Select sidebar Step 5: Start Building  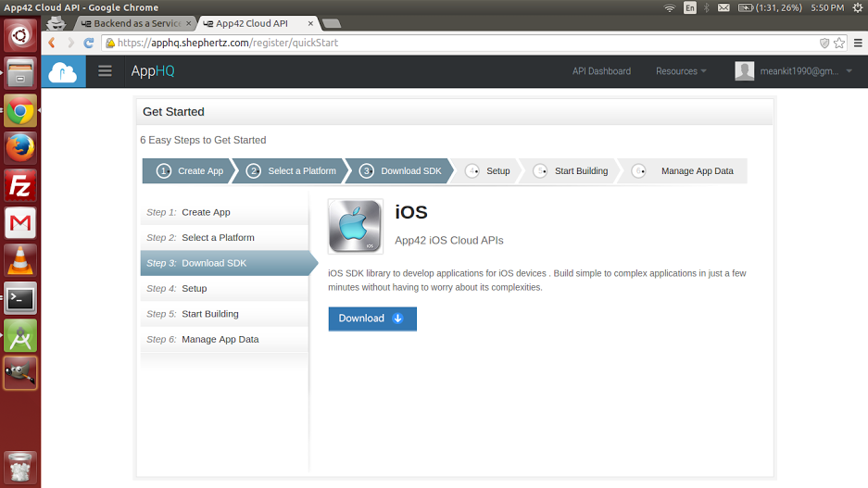[224, 314]
